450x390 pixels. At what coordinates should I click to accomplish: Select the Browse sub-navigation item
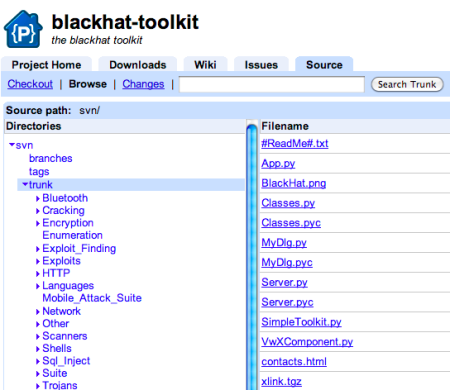pos(88,84)
